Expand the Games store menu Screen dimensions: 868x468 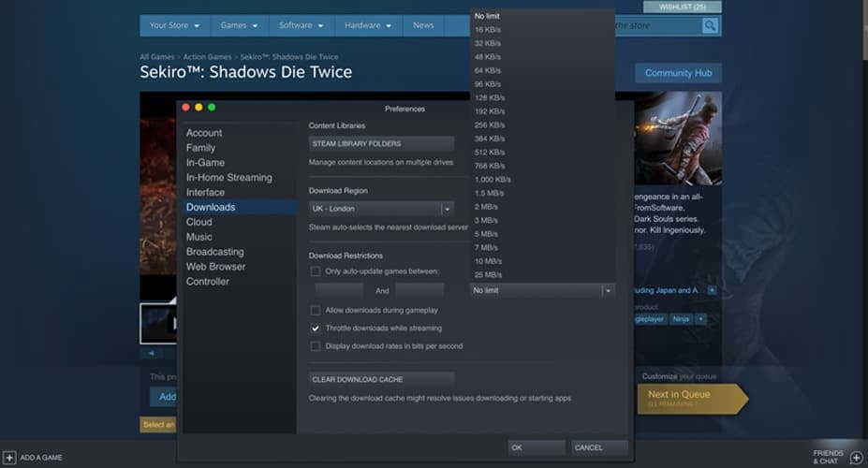click(239, 25)
